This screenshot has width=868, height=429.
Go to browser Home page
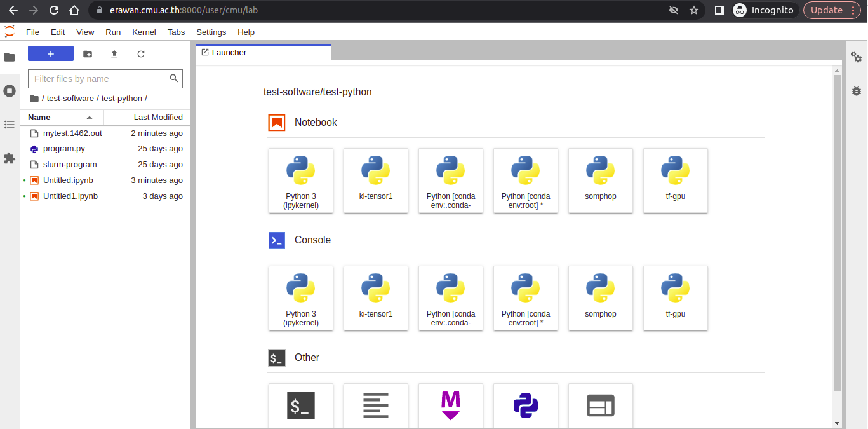[x=74, y=10]
